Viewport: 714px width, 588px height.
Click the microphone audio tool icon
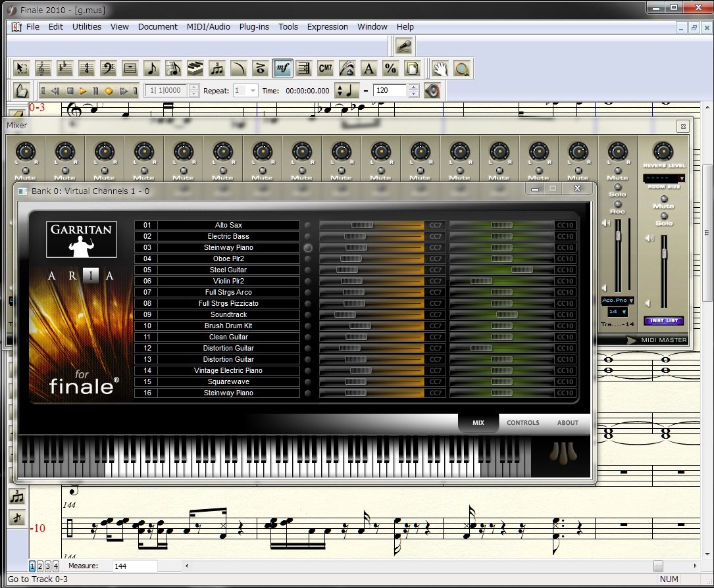403,47
